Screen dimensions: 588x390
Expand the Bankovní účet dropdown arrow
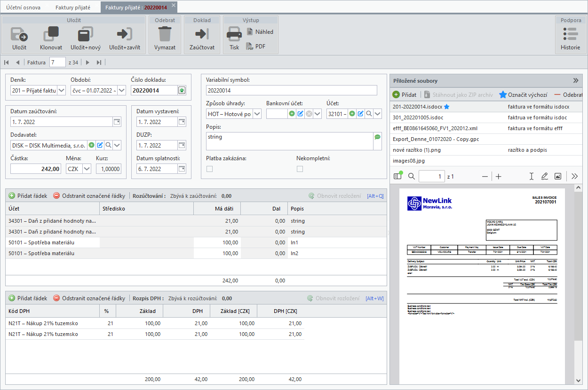click(x=318, y=113)
